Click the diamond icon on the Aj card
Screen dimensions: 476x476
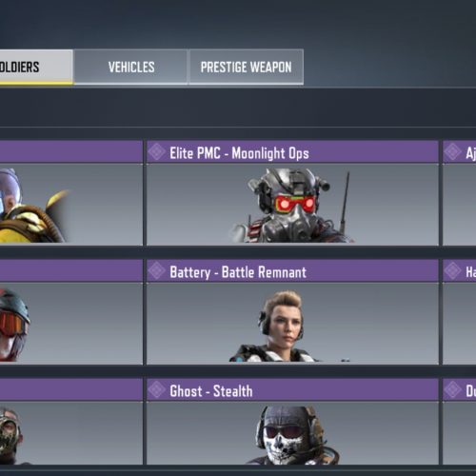click(452, 151)
